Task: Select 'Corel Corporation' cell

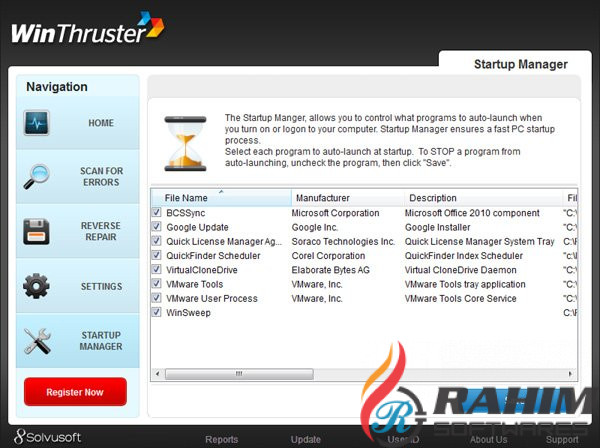Action: coord(328,256)
